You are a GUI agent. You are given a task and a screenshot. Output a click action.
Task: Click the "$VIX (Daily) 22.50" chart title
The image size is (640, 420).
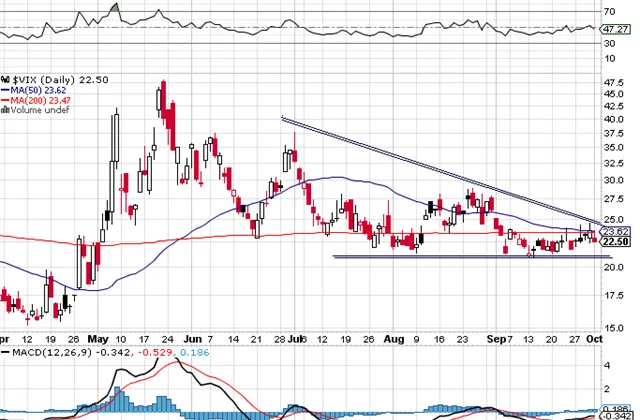[60, 80]
